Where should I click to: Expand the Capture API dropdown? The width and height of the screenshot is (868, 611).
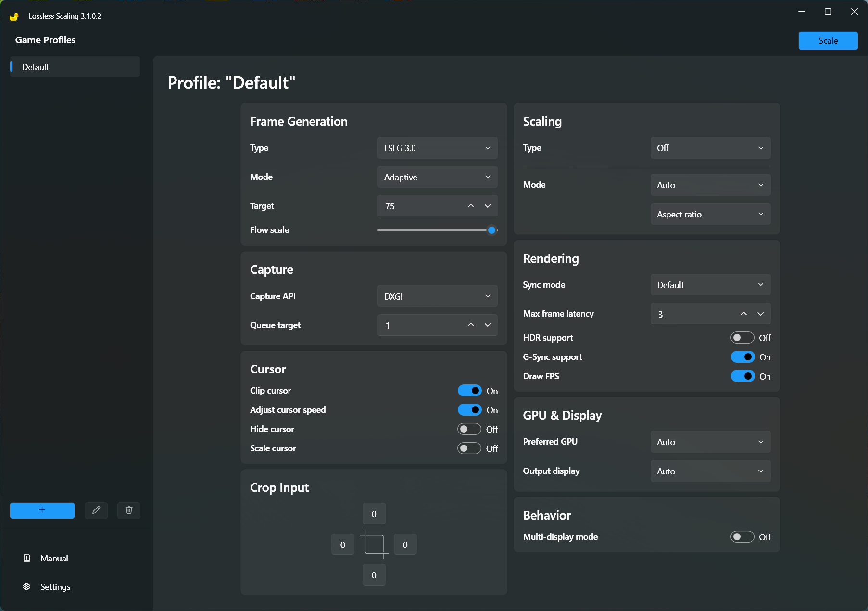pyautogui.click(x=437, y=296)
